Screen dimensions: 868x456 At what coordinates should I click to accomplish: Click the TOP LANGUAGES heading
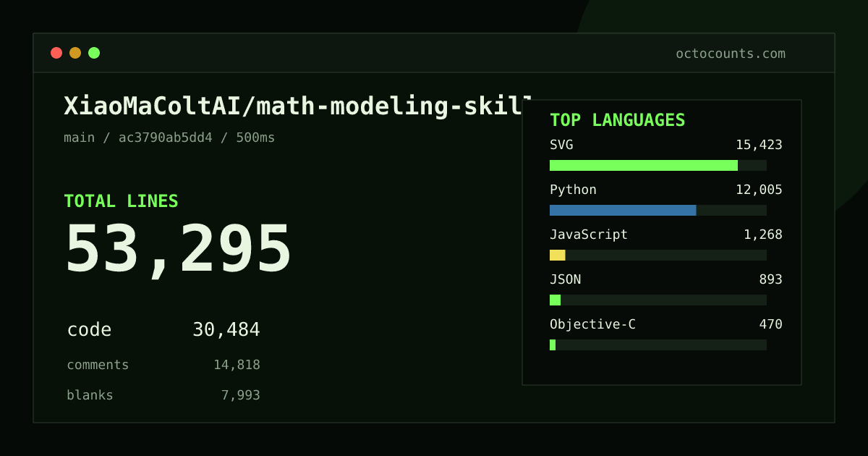618,120
